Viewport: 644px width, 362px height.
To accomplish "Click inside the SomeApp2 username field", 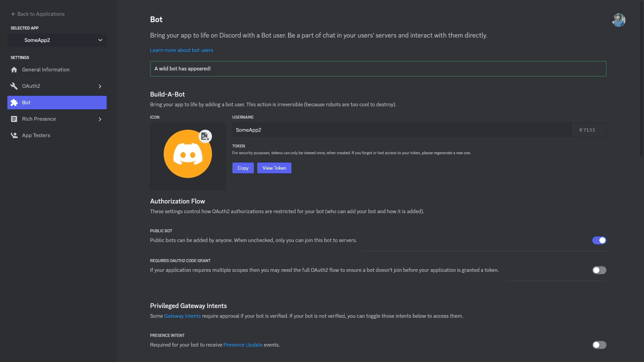I will tap(335, 130).
